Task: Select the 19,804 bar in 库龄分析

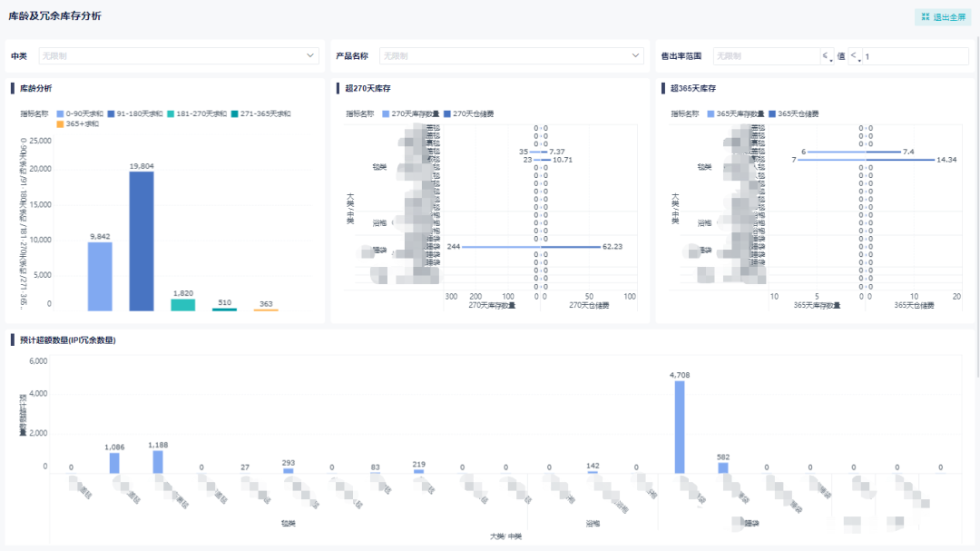Action: [142, 241]
